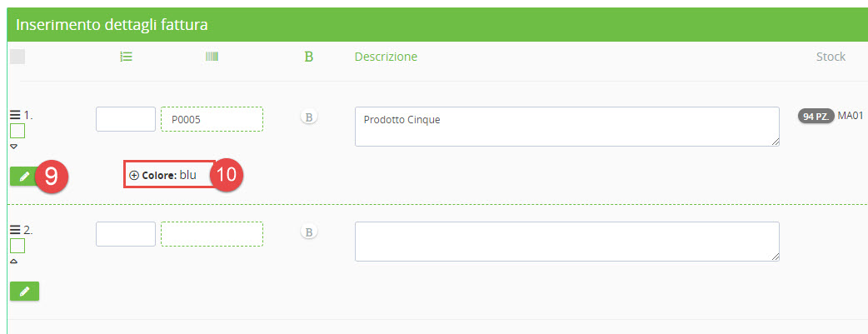Toggle the select-all checkbox in header

point(17,57)
